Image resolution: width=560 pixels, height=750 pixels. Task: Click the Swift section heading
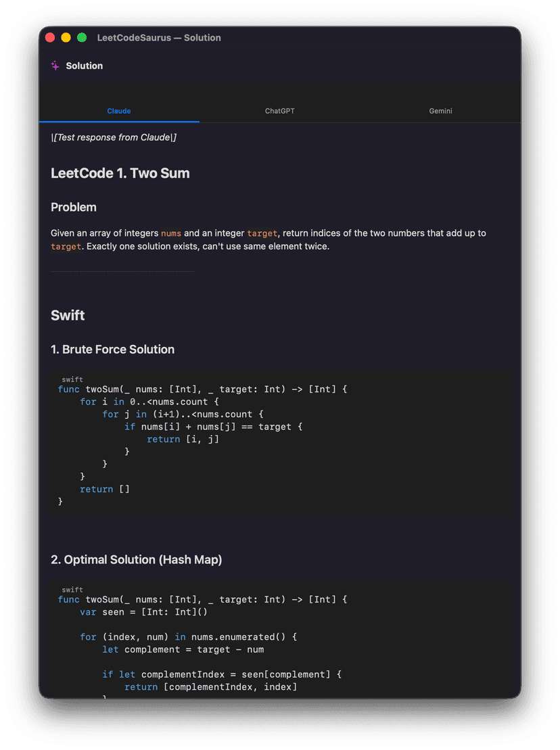tap(67, 315)
